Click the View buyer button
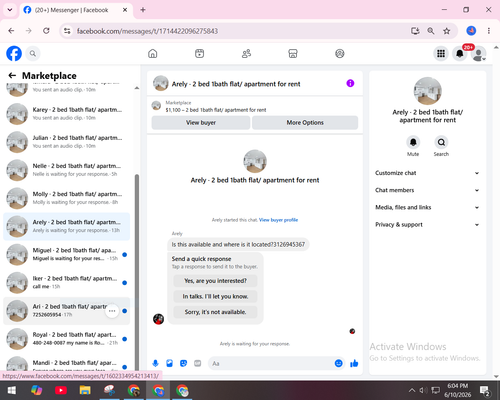The image size is (500, 400). point(201,123)
